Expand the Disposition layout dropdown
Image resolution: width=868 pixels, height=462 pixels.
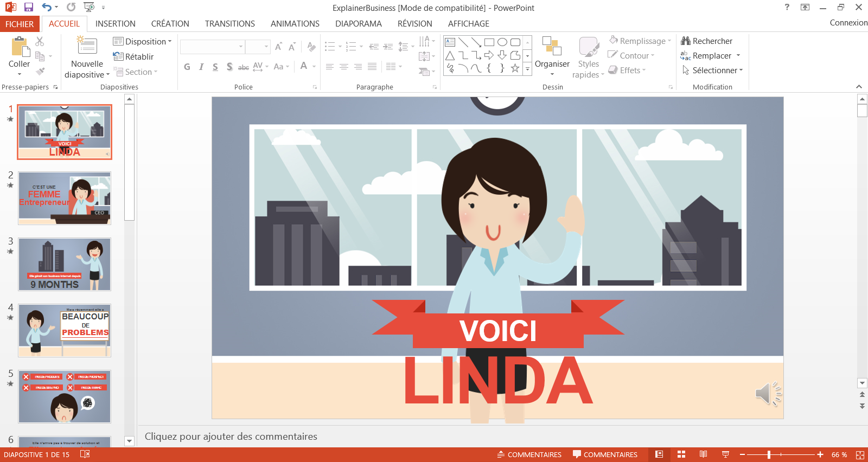point(142,42)
